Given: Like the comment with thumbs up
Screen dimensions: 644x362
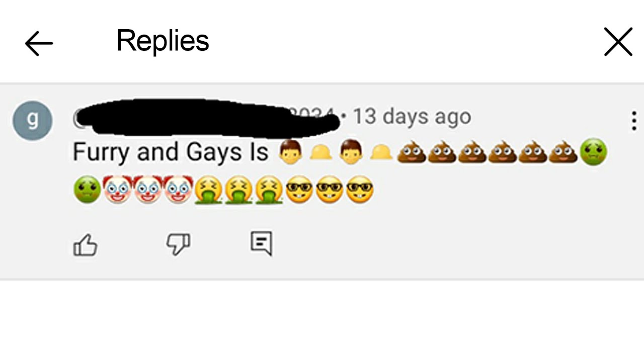Looking at the screenshot, I should (86, 245).
